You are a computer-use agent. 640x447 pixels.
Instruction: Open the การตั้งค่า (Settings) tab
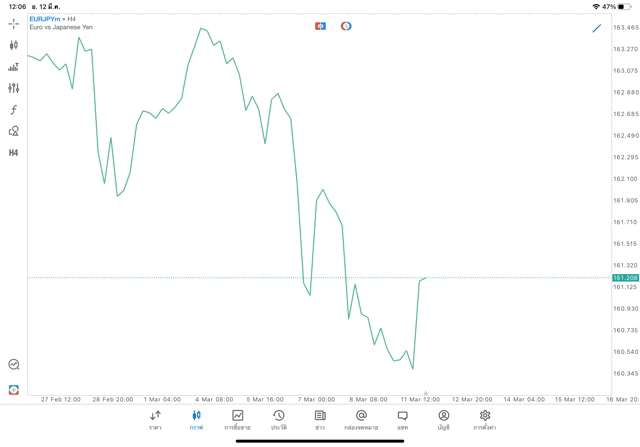[x=485, y=420]
